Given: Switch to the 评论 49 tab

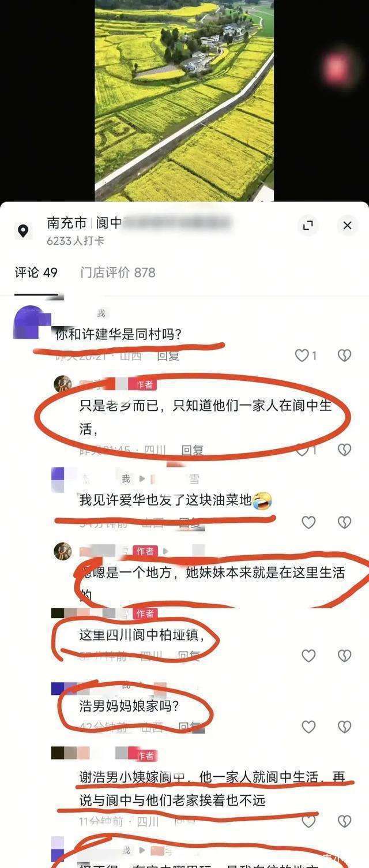Looking at the screenshot, I should [36, 272].
